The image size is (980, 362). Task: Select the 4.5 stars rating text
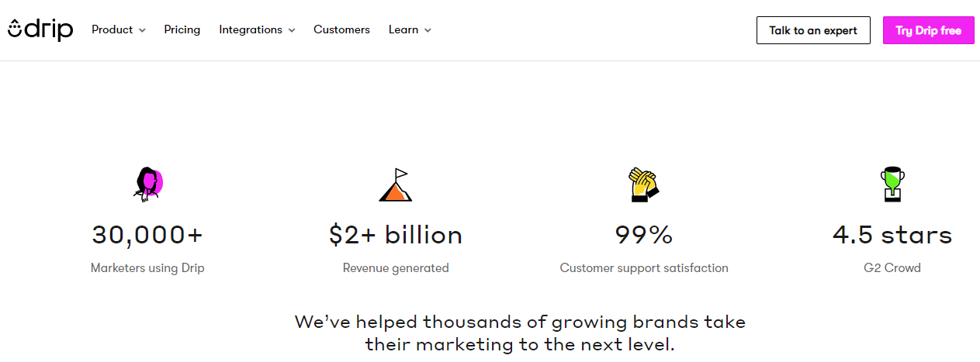click(x=892, y=235)
